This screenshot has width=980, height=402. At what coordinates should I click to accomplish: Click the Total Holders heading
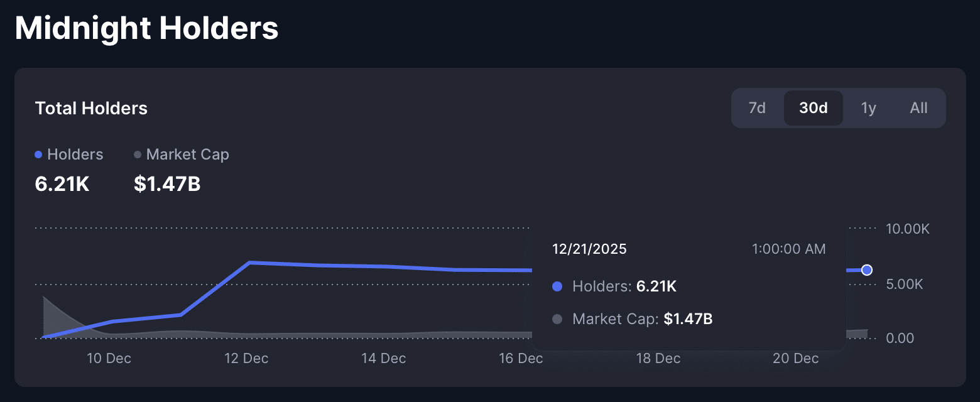(x=91, y=108)
